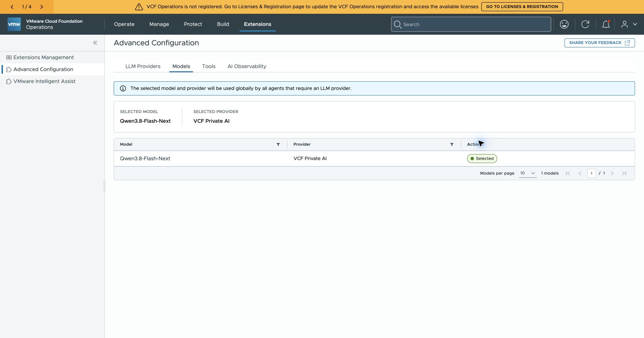Jump to first page of models
Screen dimensions: 644x338
(x=568, y=173)
